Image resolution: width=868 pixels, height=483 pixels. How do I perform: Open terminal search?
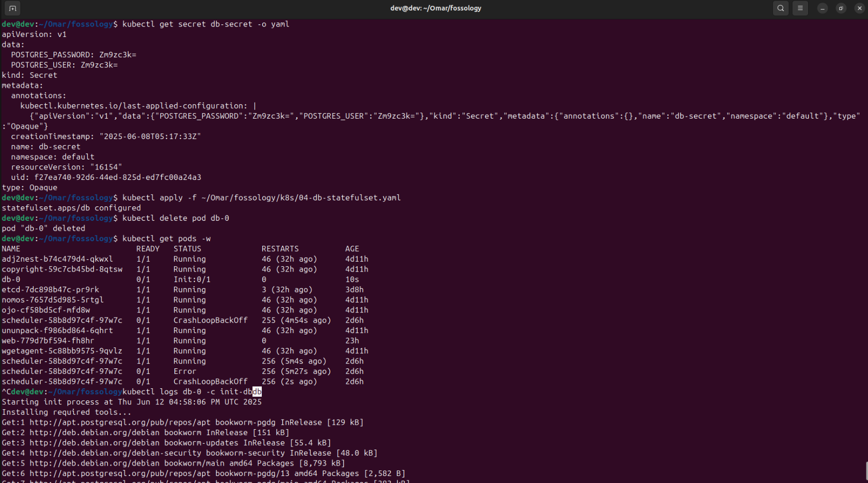(781, 8)
